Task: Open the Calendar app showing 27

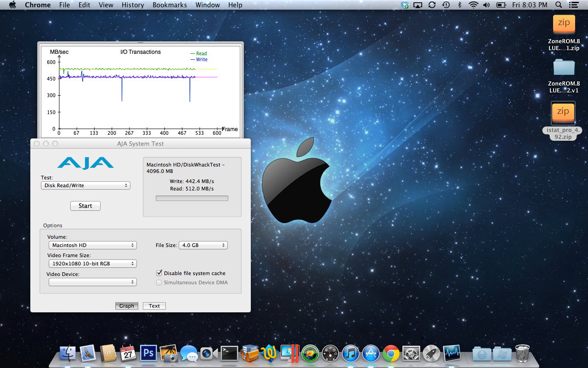Action: coord(128,353)
